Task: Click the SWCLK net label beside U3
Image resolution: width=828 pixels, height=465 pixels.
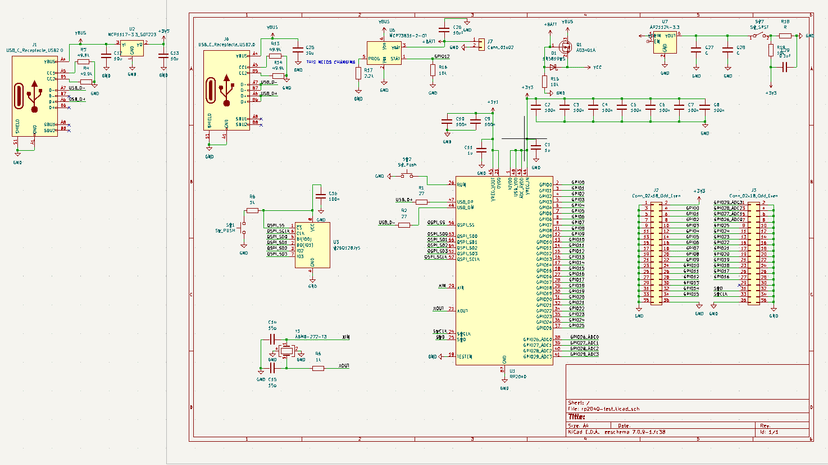Action: click(440, 331)
